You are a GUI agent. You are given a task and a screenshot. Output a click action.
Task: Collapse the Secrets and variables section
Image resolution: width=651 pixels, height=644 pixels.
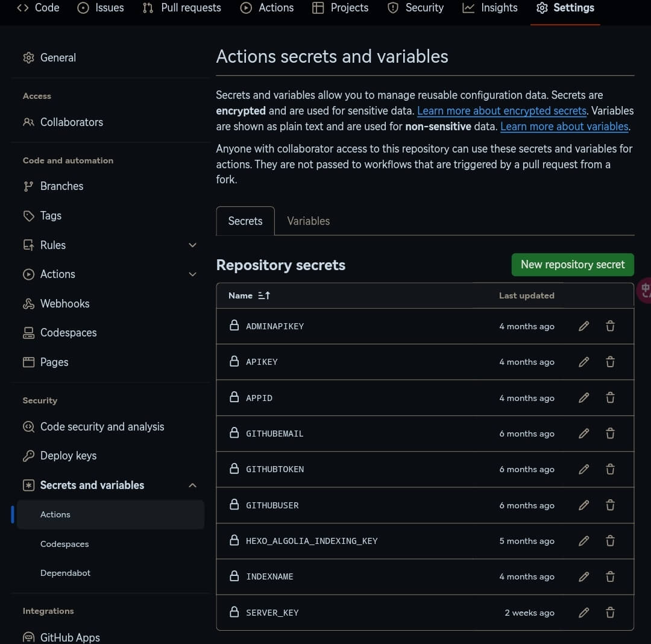coord(192,485)
